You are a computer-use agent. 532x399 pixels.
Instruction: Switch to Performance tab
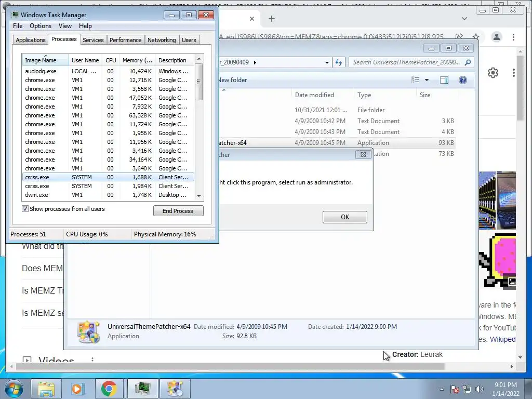pos(125,40)
